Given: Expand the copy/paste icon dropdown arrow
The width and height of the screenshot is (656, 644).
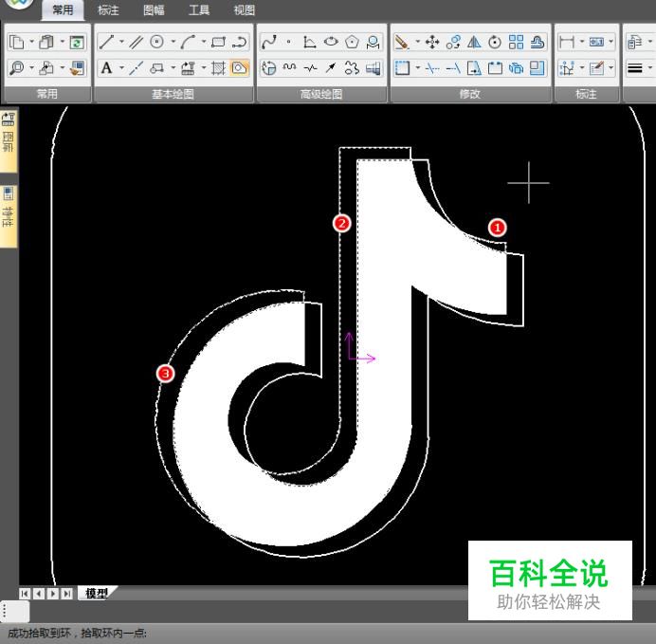Looking at the screenshot, I should pos(32,42).
